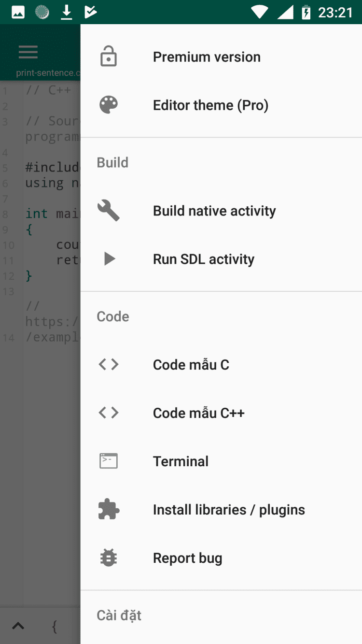The height and width of the screenshot is (644, 362).
Task: Tap the wrench icon for Build native activity
Action: [x=109, y=211]
